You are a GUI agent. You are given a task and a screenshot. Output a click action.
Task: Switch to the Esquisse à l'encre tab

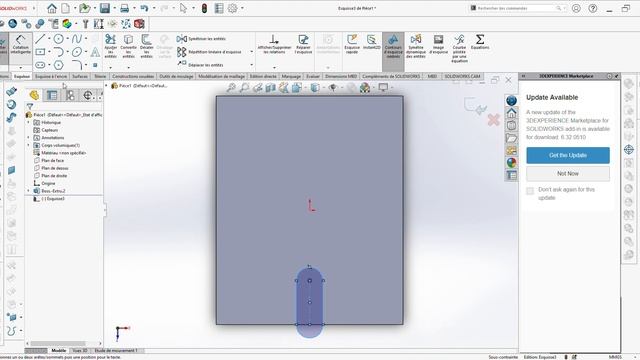point(51,76)
